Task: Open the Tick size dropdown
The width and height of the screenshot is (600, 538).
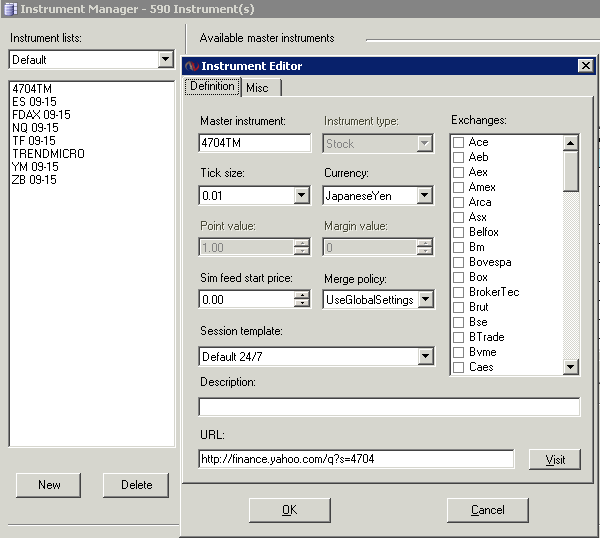Action: pyautogui.click(x=302, y=195)
